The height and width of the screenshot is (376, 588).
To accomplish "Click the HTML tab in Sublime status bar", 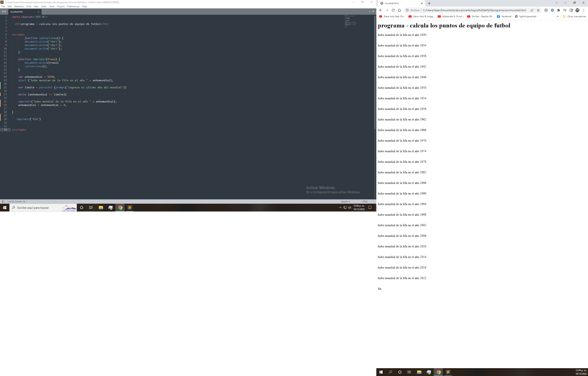I will [365, 201].
